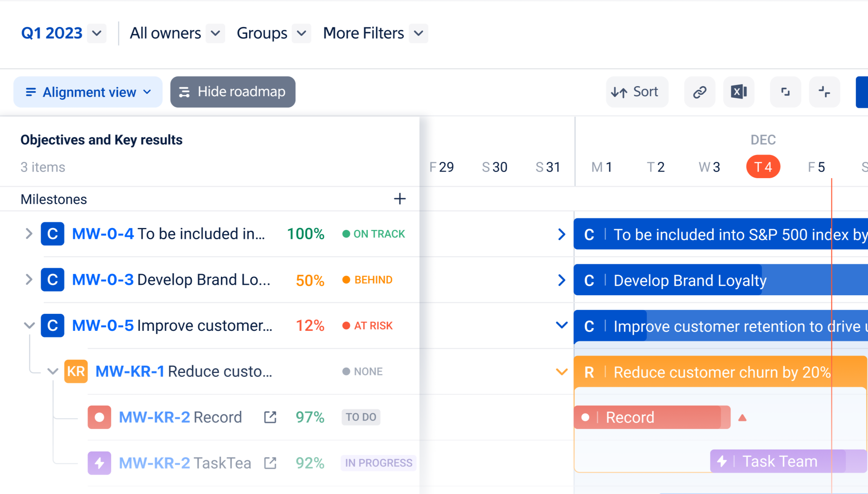Click the Develop Brand Loyalty progress bar
The height and width of the screenshot is (494, 868).
tap(688, 280)
